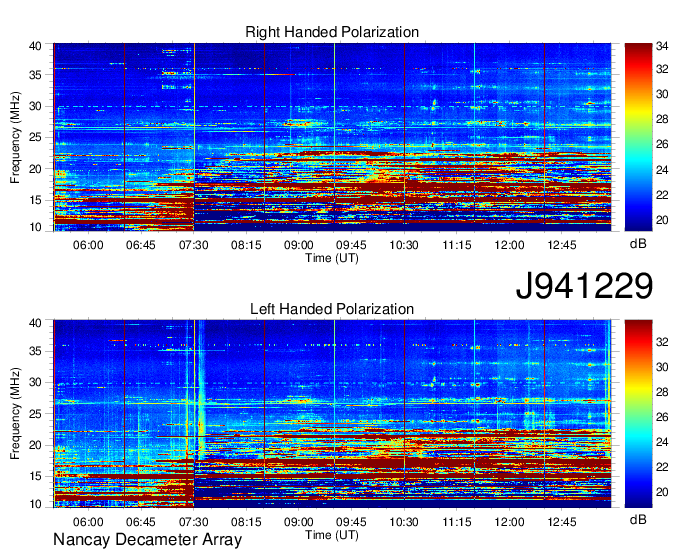Click the 34 value on top color bar
The image size is (680, 552).
[x=662, y=45]
